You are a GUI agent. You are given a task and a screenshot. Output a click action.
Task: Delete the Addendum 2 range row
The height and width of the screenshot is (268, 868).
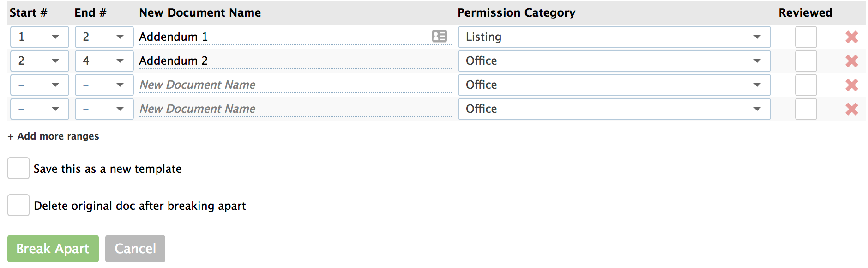coord(851,61)
